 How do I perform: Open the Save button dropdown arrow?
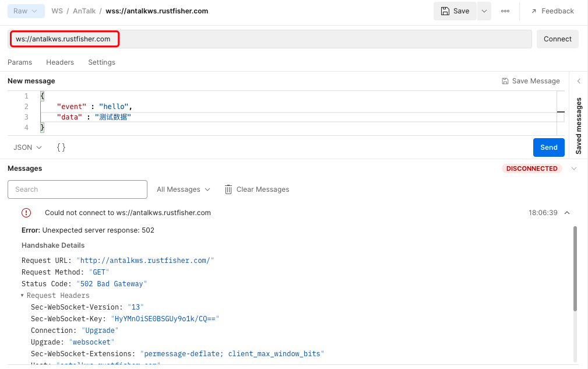(484, 11)
